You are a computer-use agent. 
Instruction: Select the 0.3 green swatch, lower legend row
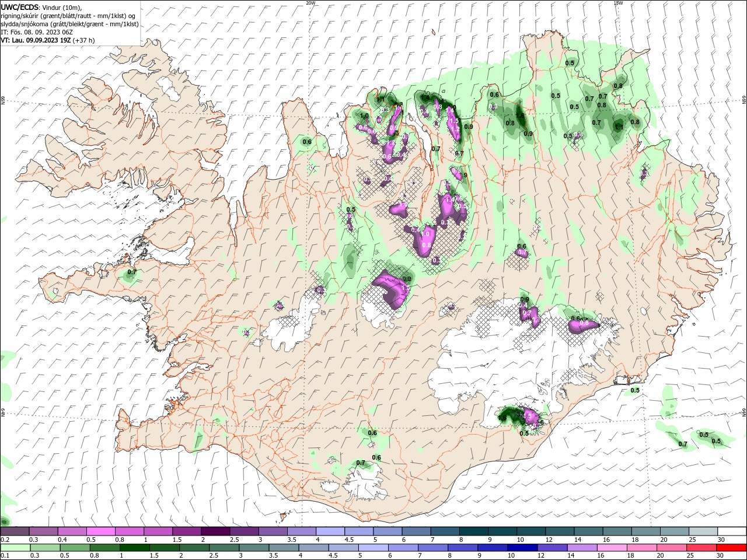44,548
